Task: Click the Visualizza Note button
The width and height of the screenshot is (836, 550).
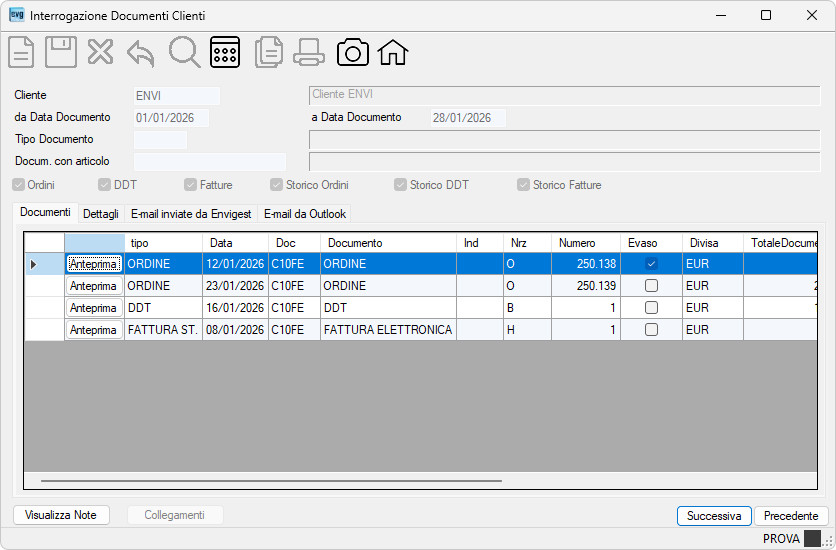Action: [x=61, y=515]
